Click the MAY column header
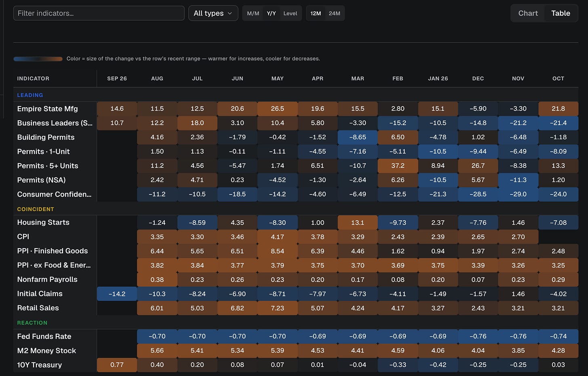588x376 pixels. [277, 79]
